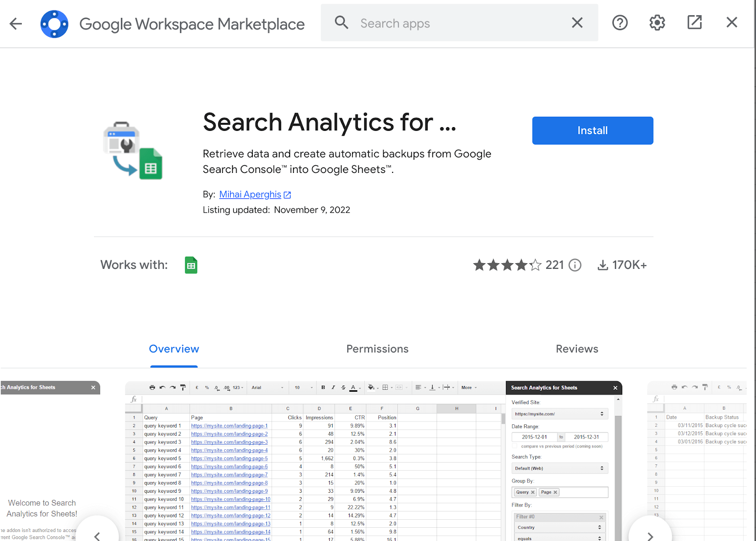Click the 170K+ downloads icon
The width and height of the screenshot is (756, 541).
pos(603,265)
